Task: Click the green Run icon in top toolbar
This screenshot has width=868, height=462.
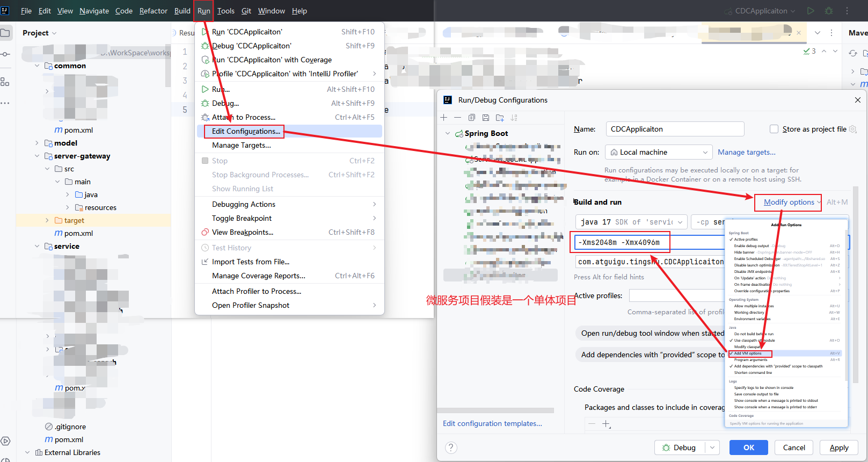Action: point(811,11)
